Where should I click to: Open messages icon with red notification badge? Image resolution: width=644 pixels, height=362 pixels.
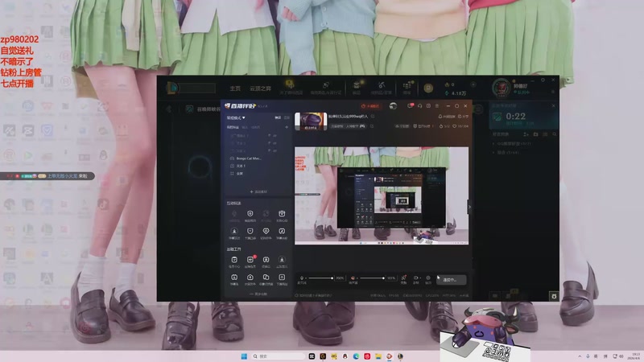point(411,106)
